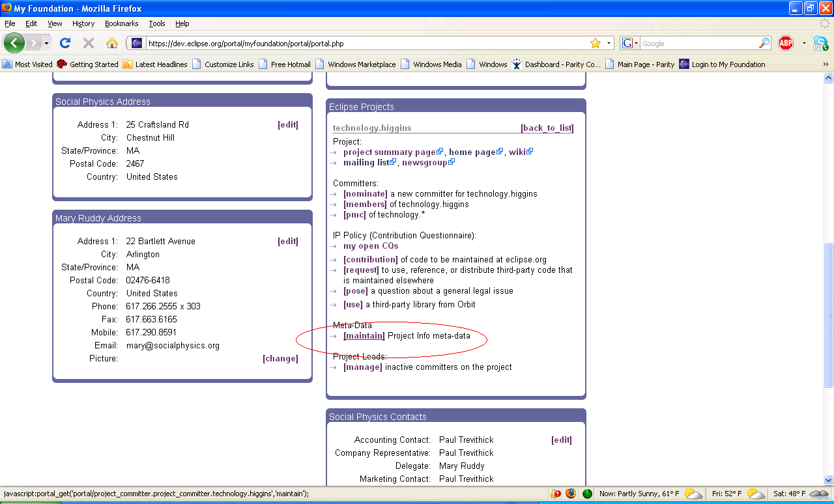
Task: Open the Bookmarks menu
Action: coord(121,23)
